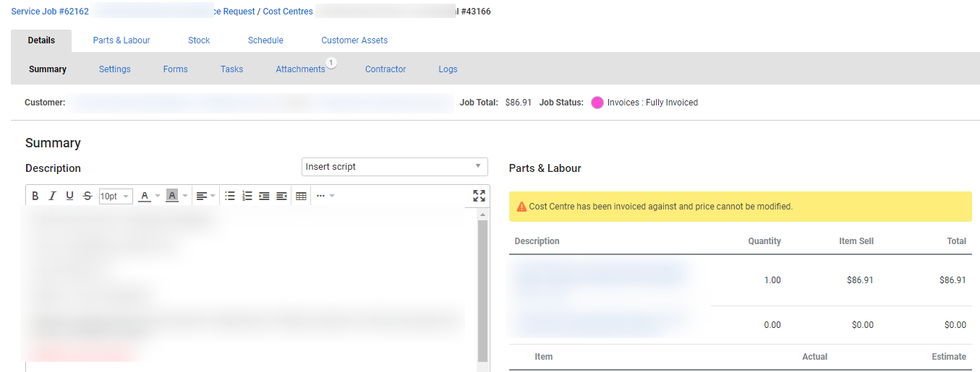The image size is (980, 372).
Task: Decrease indent in the editor
Action: pos(281,196)
